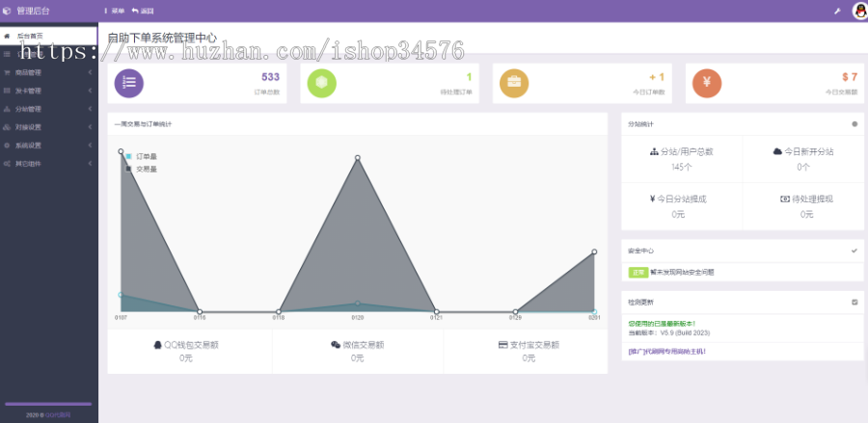Select 后台首页 in the sidebar

pos(49,36)
